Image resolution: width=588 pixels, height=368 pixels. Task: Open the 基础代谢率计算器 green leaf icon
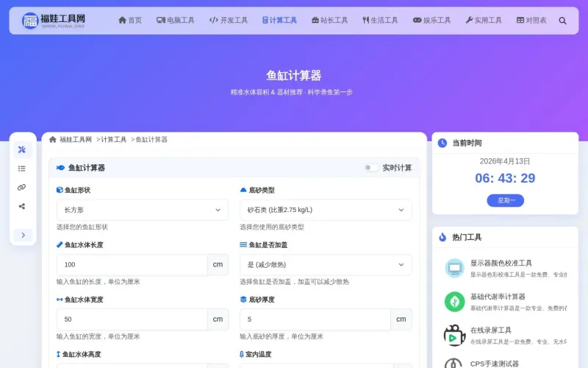pos(455,302)
